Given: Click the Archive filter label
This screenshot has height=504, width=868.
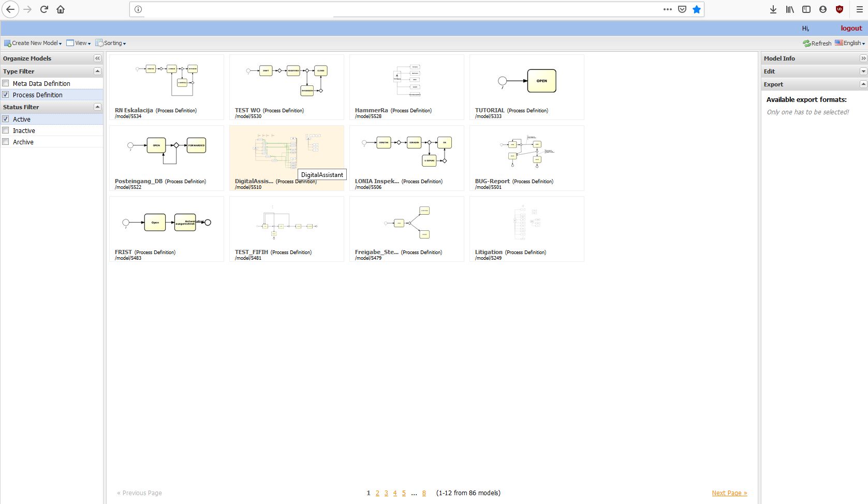Looking at the screenshot, I should point(23,142).
